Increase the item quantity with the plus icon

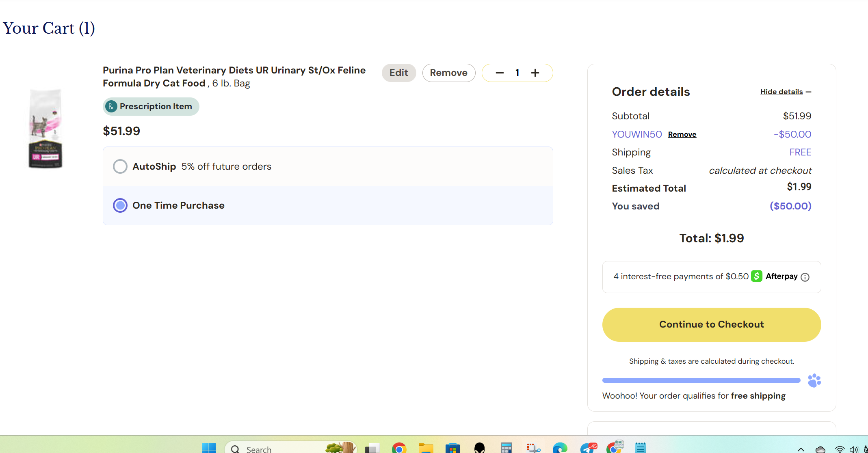pos(535,73)
